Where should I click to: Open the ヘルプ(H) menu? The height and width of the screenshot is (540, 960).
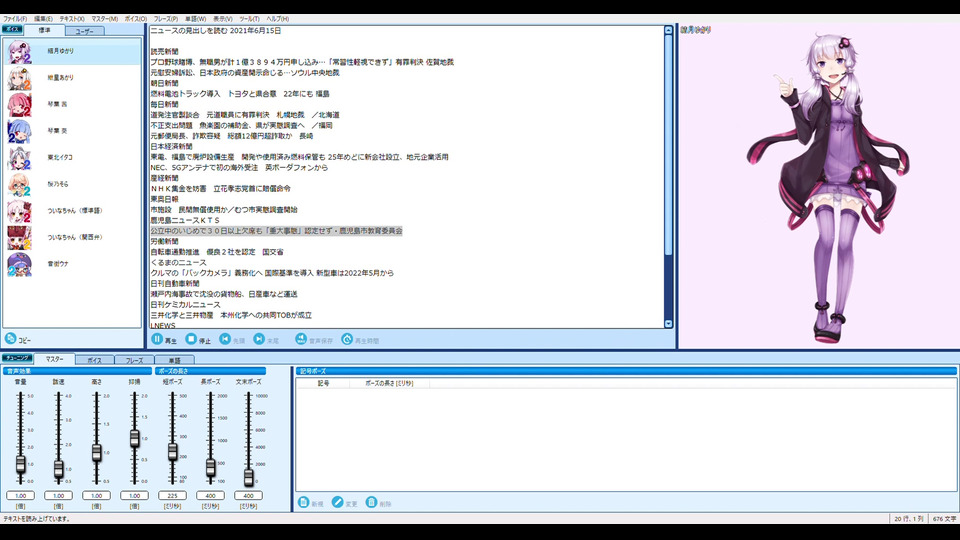click(x=278, y=19)
